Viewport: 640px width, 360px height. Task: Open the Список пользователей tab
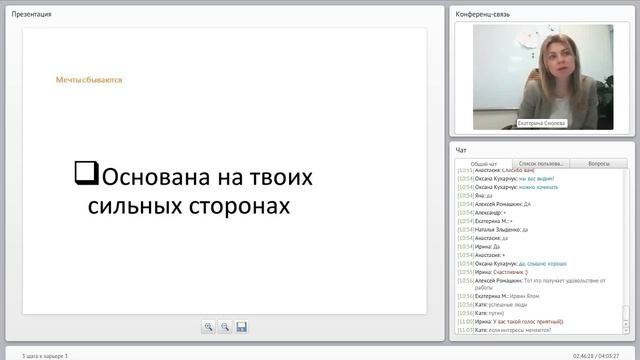click(x=541, y=163)
